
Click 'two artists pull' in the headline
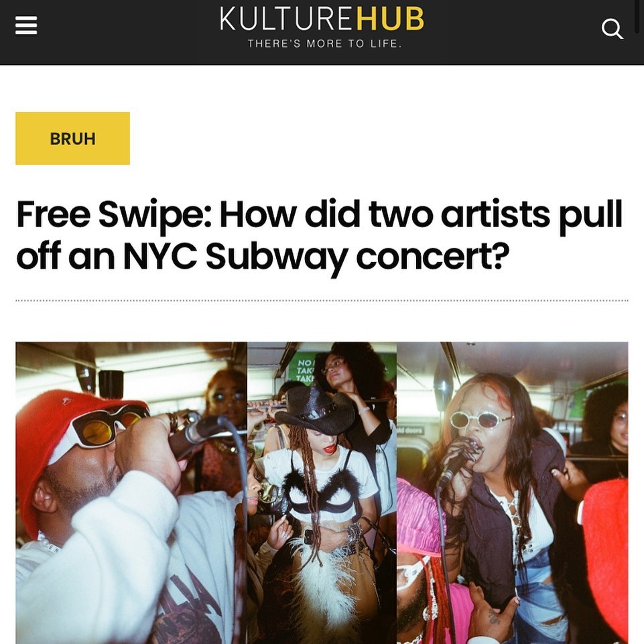pyautogui.click(x=496, y=214)
